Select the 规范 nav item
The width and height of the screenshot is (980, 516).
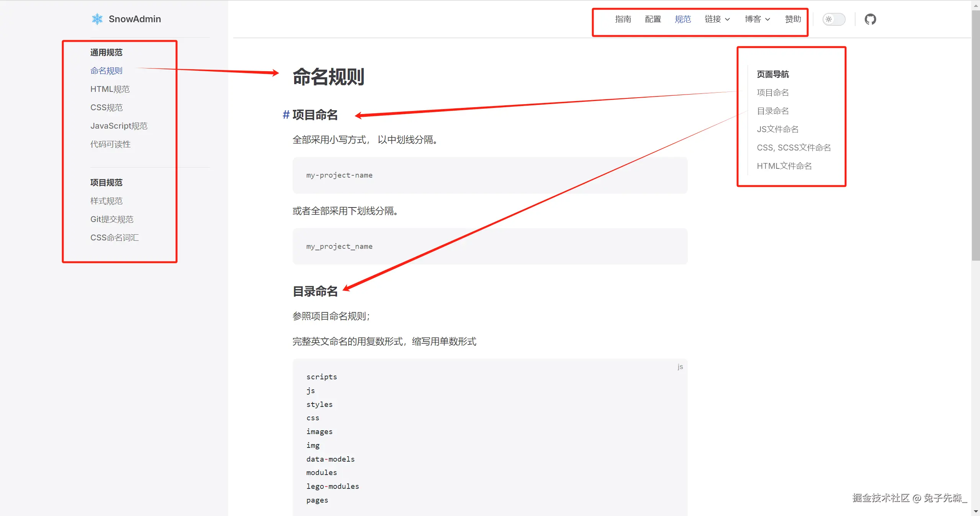point(682,19)
